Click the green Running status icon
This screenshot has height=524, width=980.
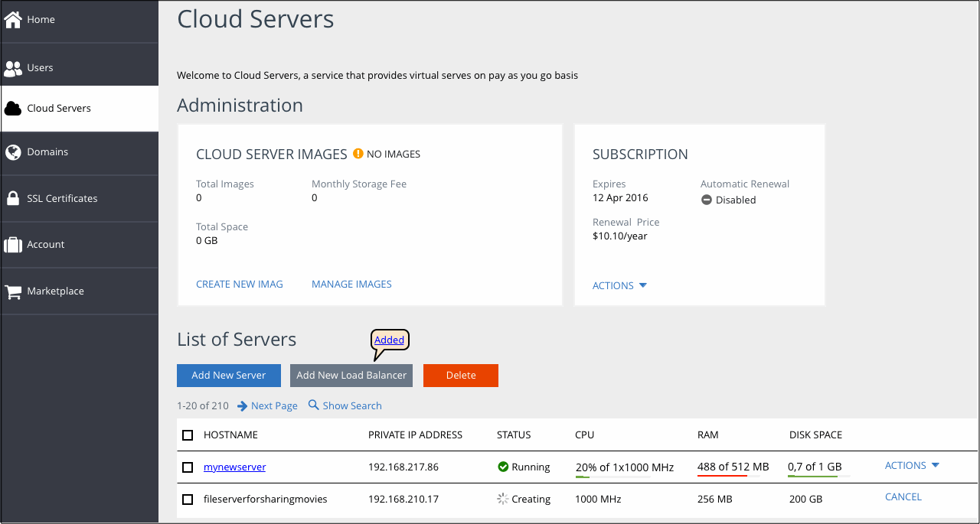click(503, 467)
